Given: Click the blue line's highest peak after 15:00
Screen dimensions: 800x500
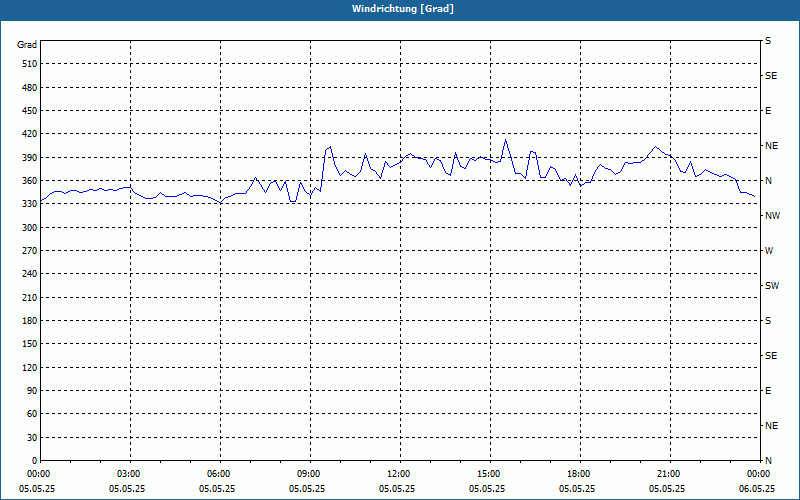Looking at the screenshot, I should 506,140.
